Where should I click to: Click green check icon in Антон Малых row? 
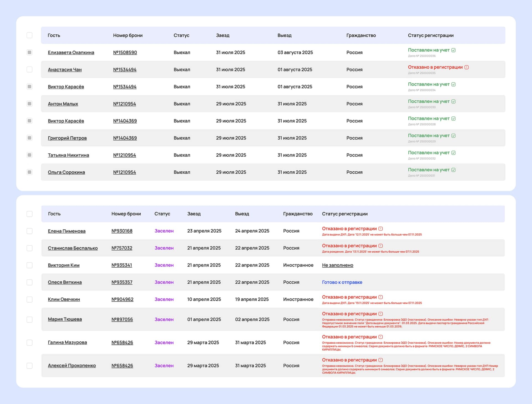453,101
